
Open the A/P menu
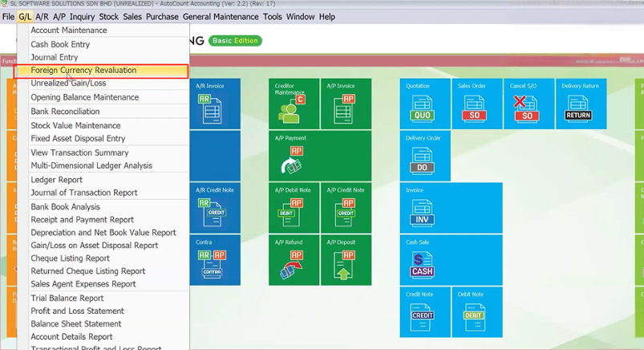(59, 17)
